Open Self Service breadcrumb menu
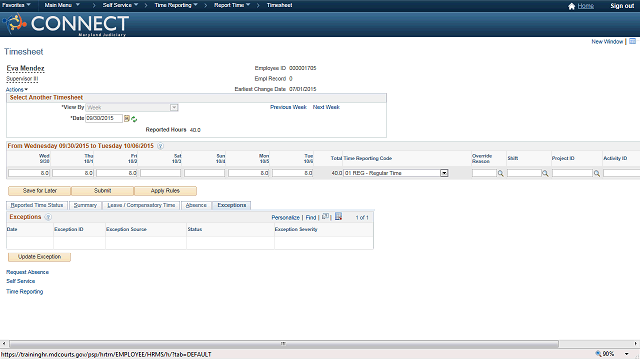Screen dimensions: 640x360 pos(120,5)
